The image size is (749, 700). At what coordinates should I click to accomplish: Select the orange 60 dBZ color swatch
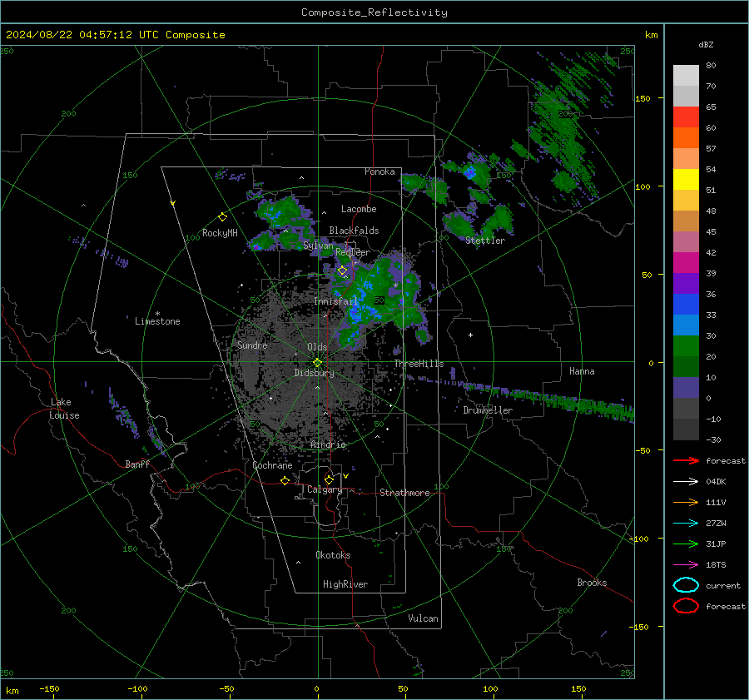(x=686, y=137)
